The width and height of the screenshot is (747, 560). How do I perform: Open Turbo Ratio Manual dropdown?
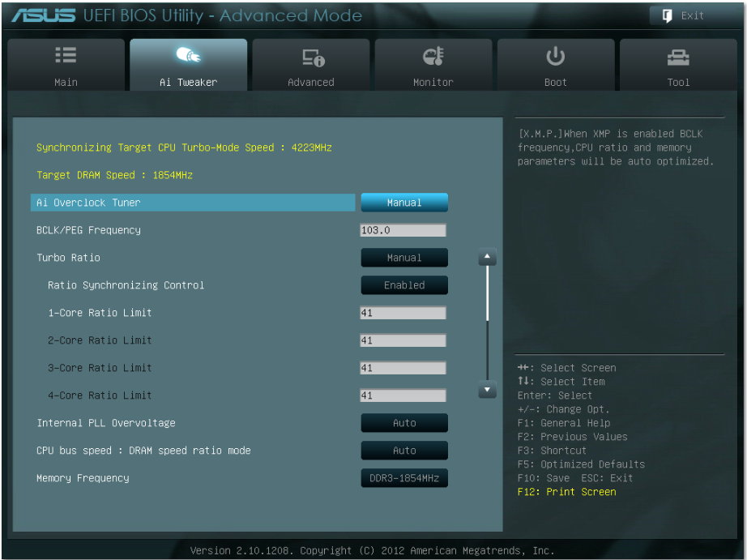coord(404,258)
